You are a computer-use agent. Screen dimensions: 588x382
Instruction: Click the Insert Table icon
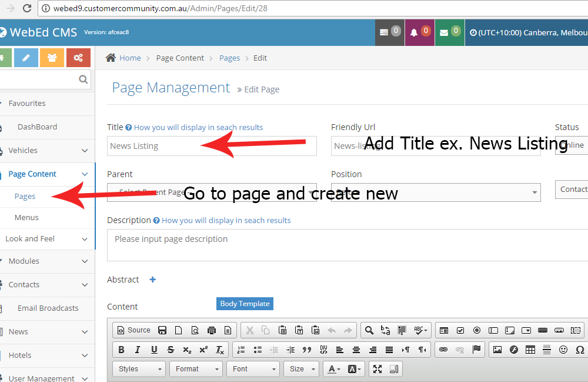point(530,350)
